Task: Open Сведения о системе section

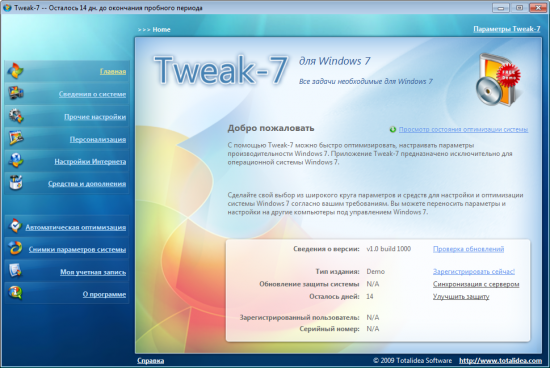Action: [92, 94]
